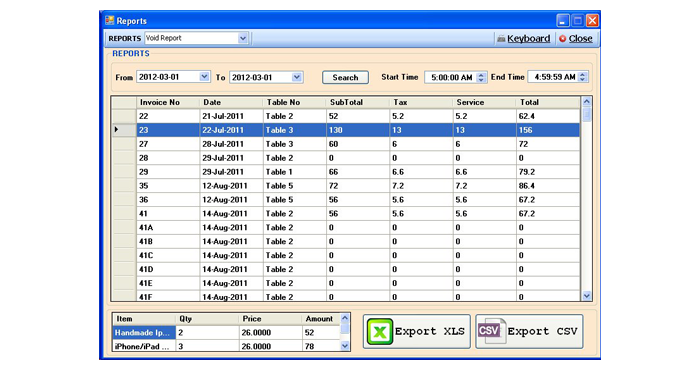Click the Export XLS green spreadsheet icon
700x371 pixels.
coord(379,331)
